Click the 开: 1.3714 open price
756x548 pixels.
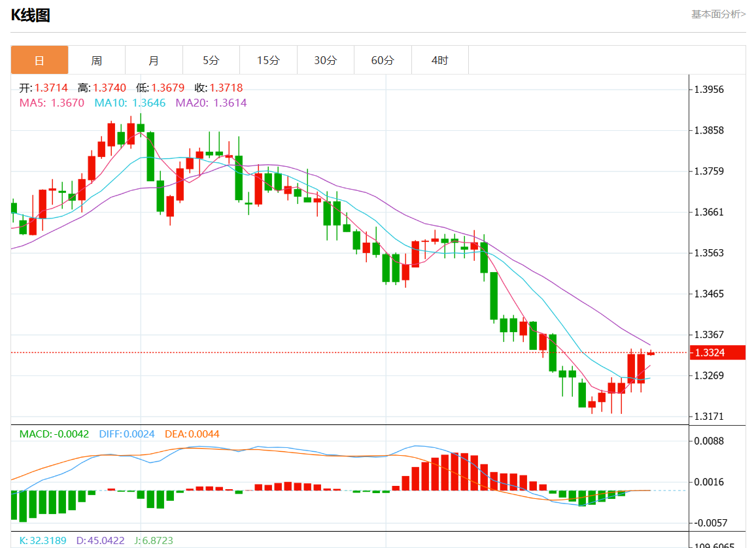(43, 88)
